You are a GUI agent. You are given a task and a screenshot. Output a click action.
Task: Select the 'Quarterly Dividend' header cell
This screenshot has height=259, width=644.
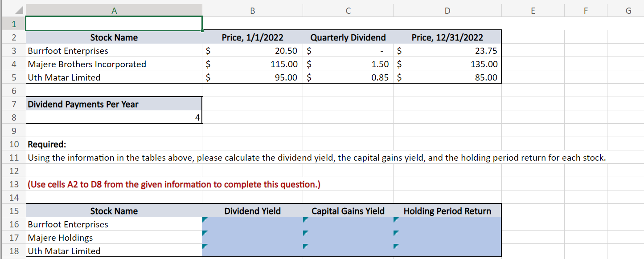tap(348, 37)
